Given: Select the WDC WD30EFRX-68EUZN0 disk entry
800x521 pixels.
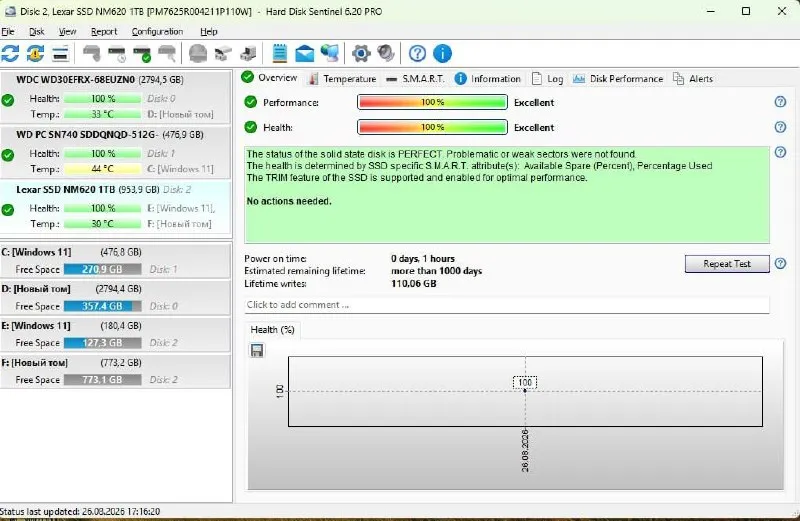Looking at the screenshot, I should tap(115, 97).
